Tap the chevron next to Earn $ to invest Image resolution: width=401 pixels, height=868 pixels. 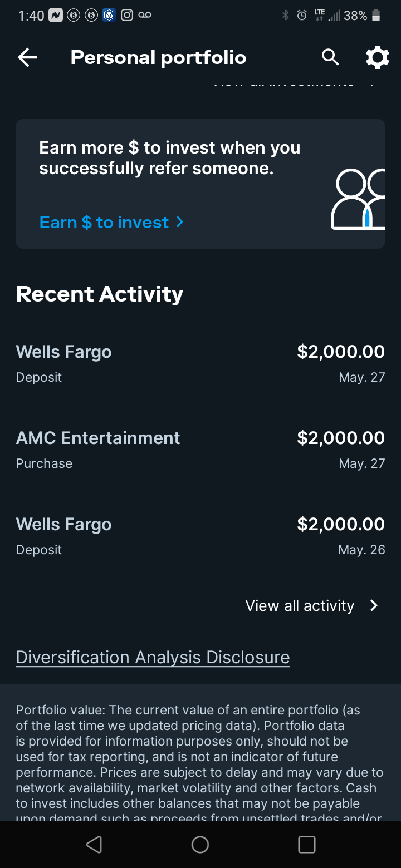click(x=179, y=222)
